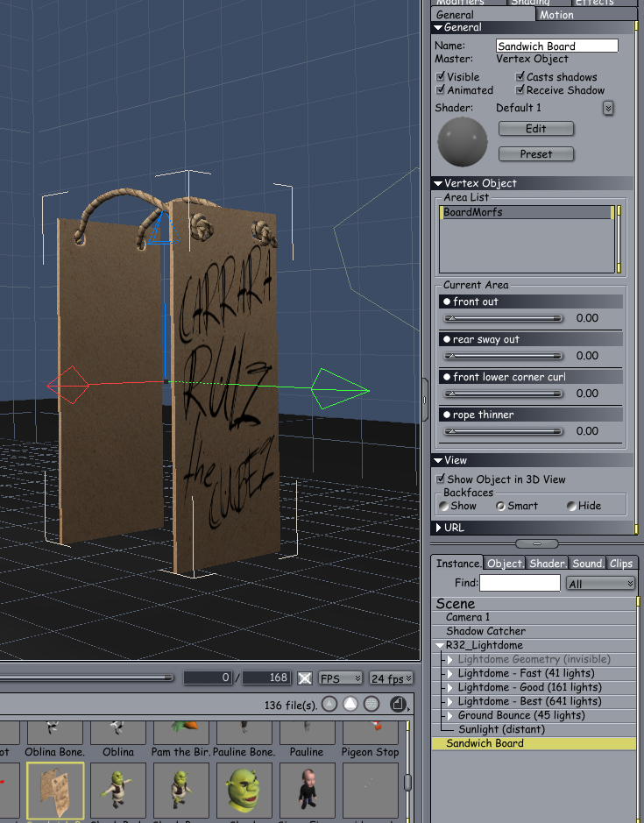
Task: Click the shader Preset button
Action: [x=536, y=153]
